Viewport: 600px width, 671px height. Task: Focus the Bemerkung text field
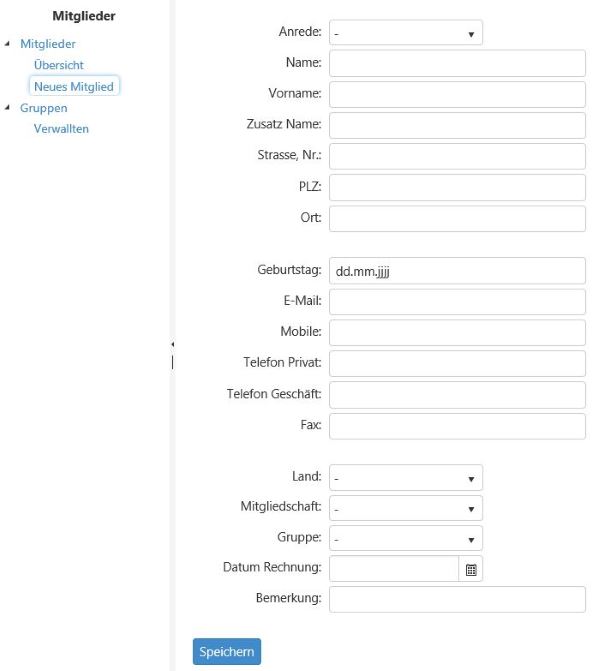(457, 599)
